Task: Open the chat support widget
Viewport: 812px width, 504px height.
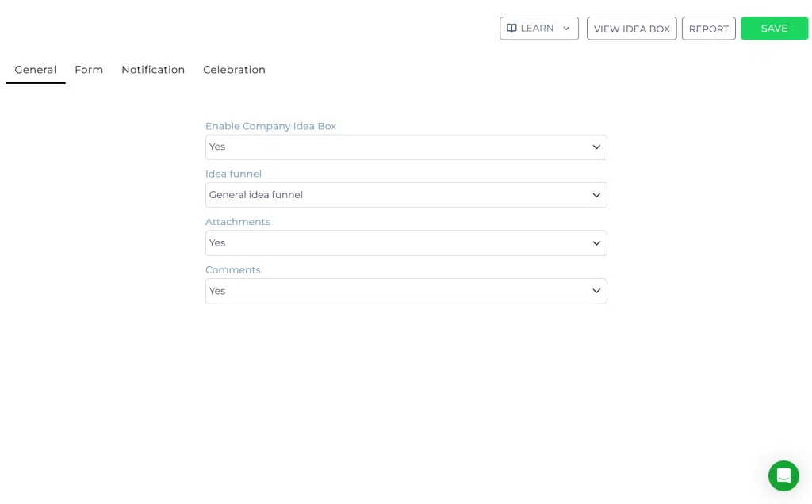Action: [783, 475]
